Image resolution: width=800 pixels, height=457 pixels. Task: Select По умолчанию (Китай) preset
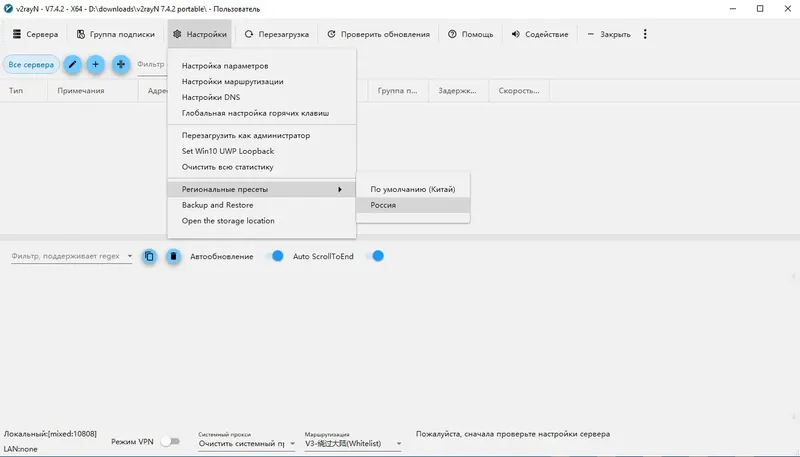pyautogui.click(x=413, y=189)
